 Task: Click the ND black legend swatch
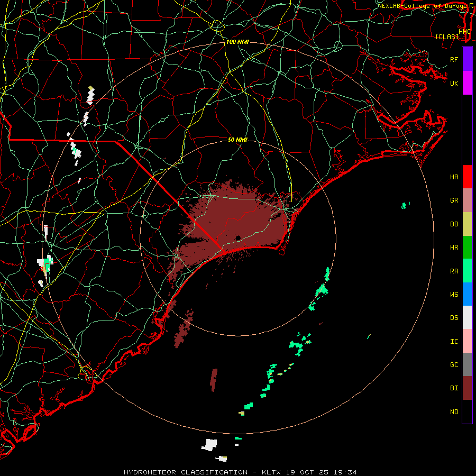pyautogui.click(x=467, y=411)
